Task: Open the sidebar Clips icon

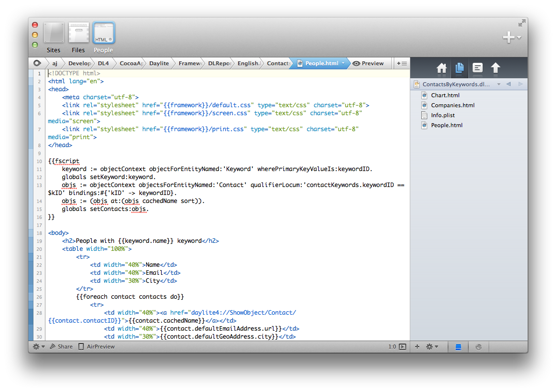Action: [x=478, y=68]
